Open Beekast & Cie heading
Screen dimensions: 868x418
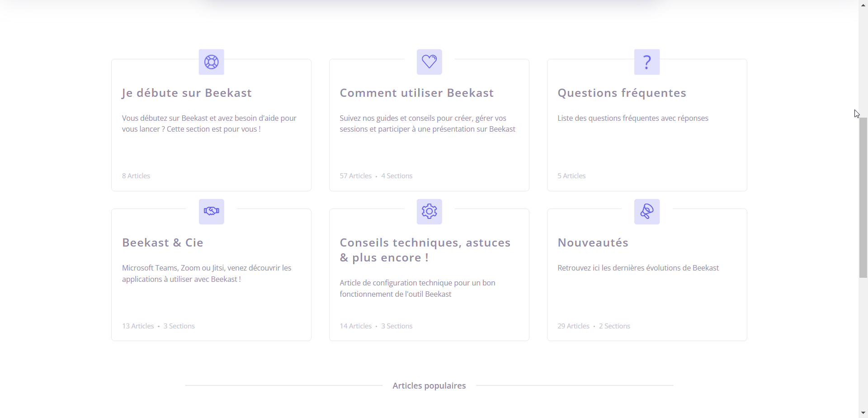163,242
